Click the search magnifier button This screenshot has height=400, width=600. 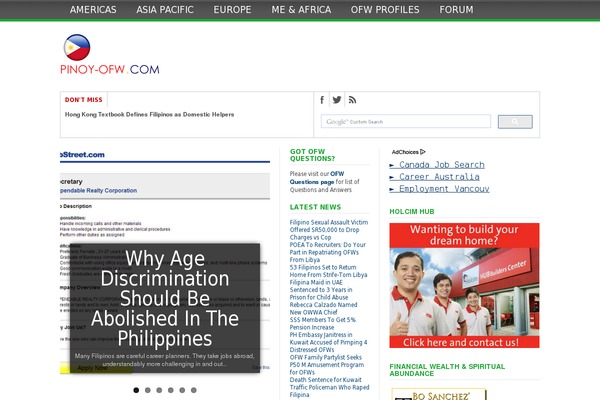515,122
